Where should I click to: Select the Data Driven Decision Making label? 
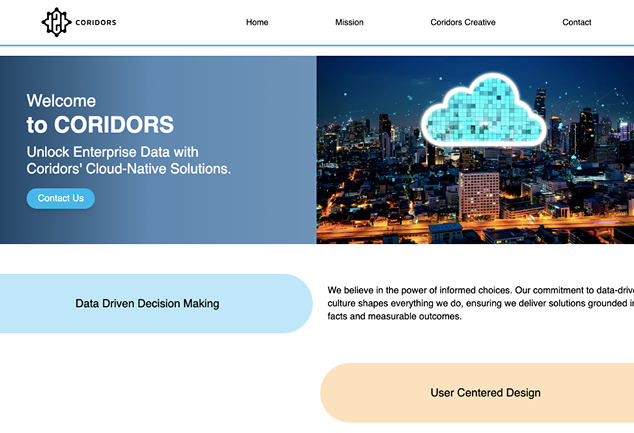coord(147,303)
